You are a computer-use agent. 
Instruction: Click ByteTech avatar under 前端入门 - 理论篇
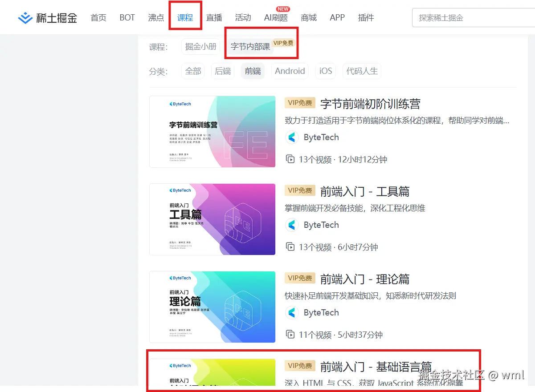tap(292, 312)
